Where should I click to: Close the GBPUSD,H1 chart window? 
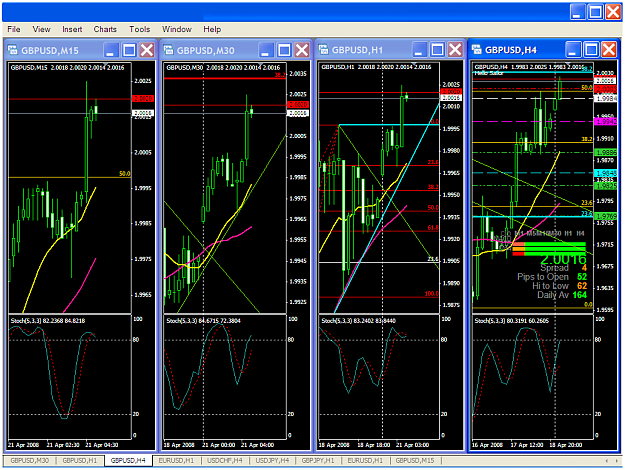455,50
